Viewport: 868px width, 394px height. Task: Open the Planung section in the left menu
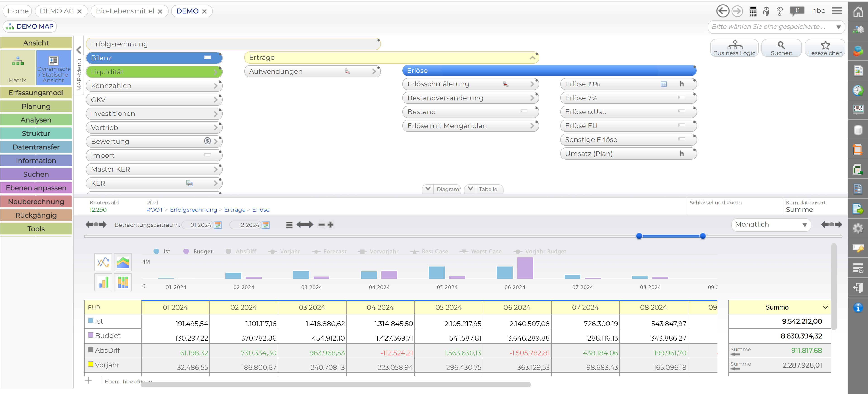(x=36, y=106)
